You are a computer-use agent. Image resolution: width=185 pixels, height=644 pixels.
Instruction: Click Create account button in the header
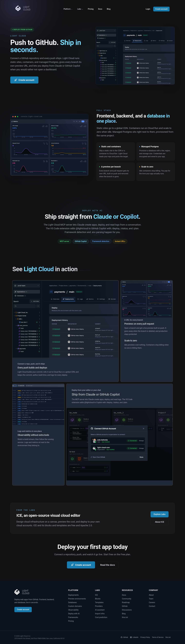click(x=161, y=9)
